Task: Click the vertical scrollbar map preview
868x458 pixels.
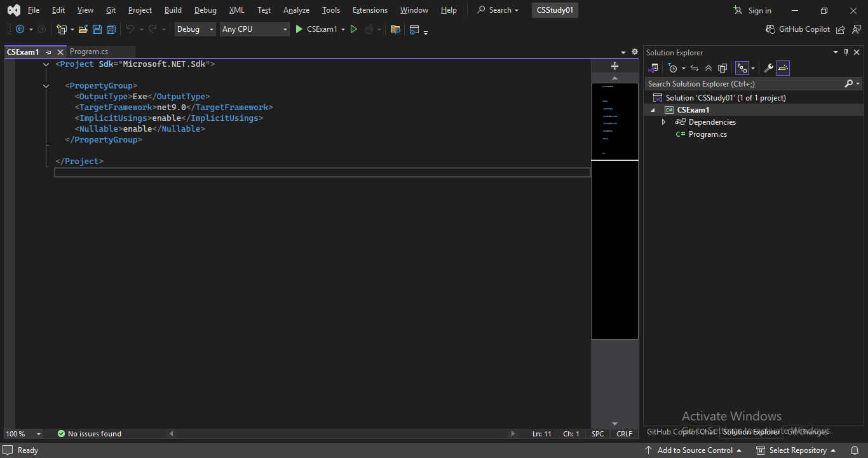Action: (614, 211)
